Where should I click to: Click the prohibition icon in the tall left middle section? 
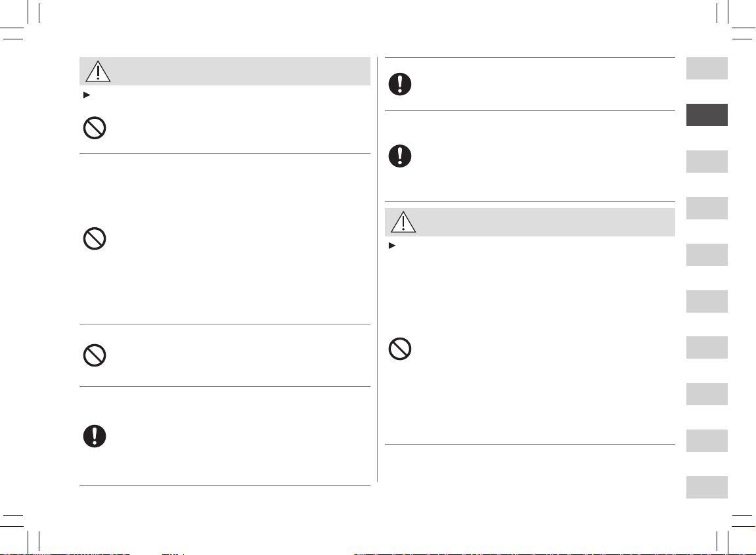point(95,238)
